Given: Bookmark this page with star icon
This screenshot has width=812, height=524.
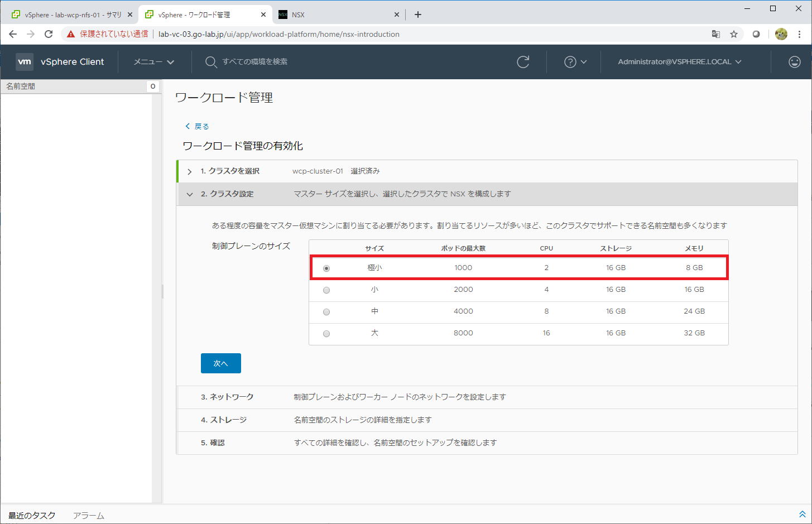Looking at the screenshot, I should (x=734, y=34).
